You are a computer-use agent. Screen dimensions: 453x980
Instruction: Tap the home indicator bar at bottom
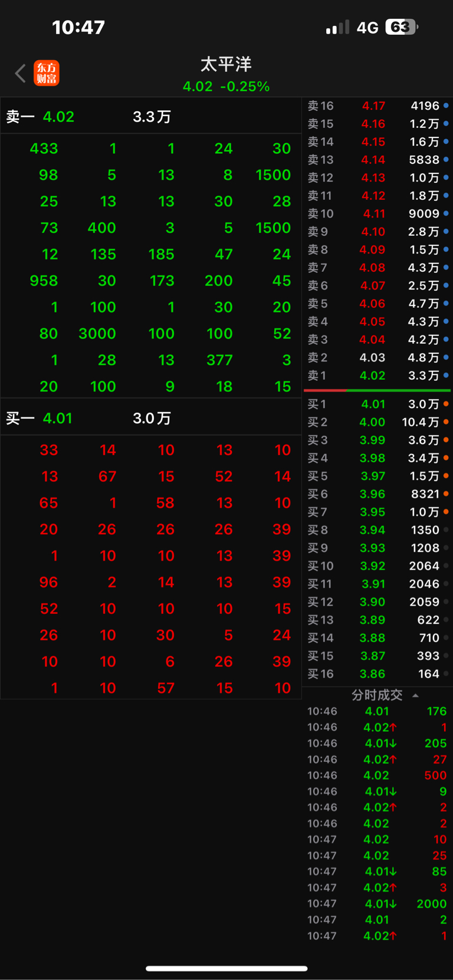226,968
